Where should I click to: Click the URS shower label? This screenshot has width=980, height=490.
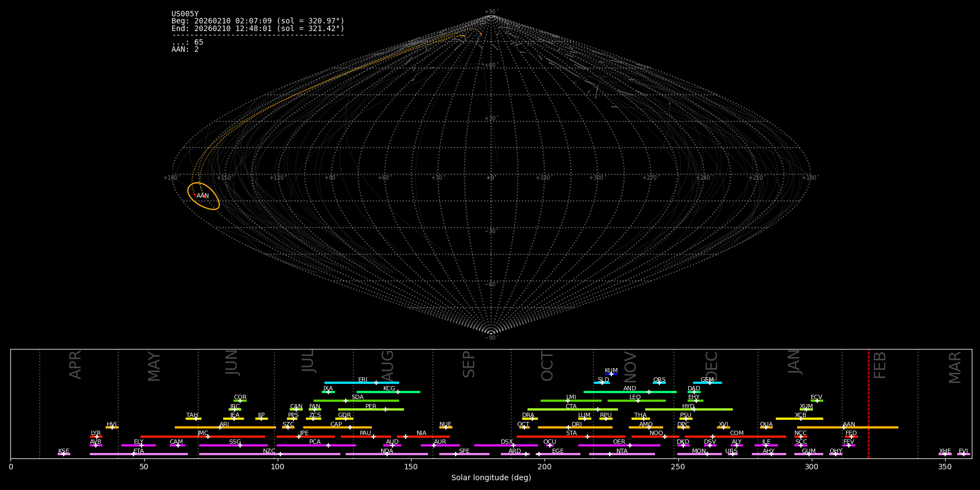coord(731,451)
